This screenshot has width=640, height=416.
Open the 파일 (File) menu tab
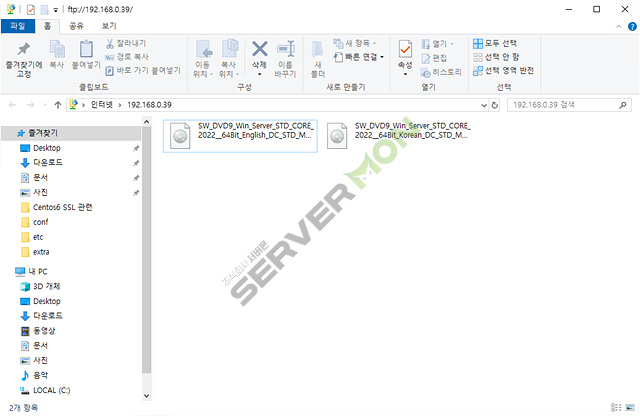18,26
